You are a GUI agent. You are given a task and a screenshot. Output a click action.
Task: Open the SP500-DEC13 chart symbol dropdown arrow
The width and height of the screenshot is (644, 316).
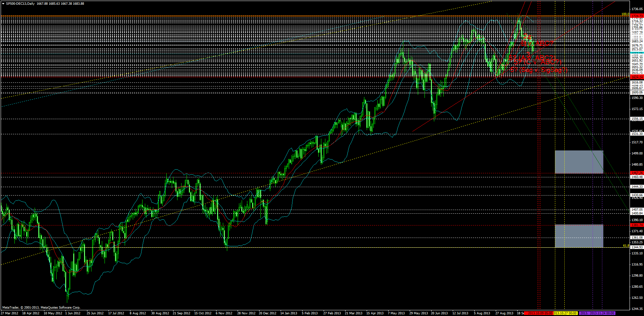coord(3,3)
